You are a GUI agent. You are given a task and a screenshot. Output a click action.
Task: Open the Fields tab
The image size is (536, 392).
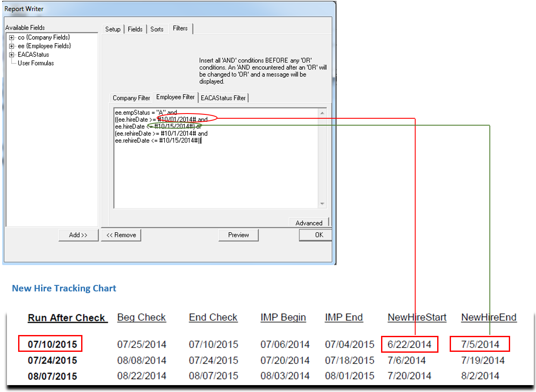click(x=135, y=29)
